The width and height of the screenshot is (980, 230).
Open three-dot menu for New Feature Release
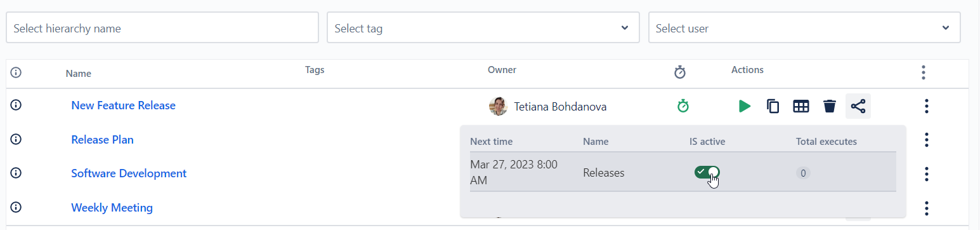pyautogui.click(x=927, y=106)
